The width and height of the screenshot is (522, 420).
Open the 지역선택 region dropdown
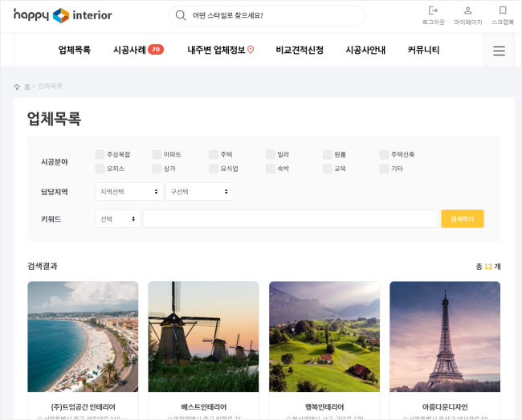click(x=129, y=192)
